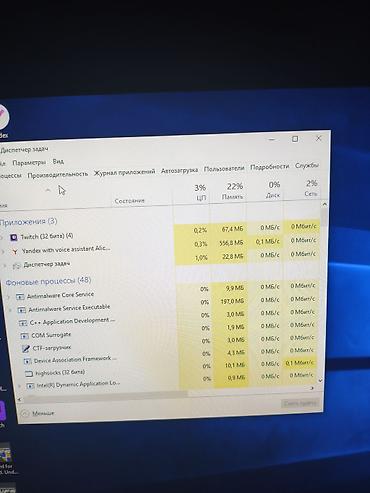370x493 pixels.
Task: Expand the Intel(R) Dynamic Application row
Action: [19, 386]
